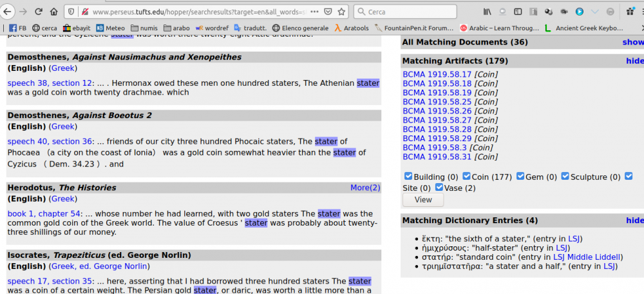
Task: Open Greek version of Against Boeotus 2
Action: pyautogui.click(x=63, y=126)
